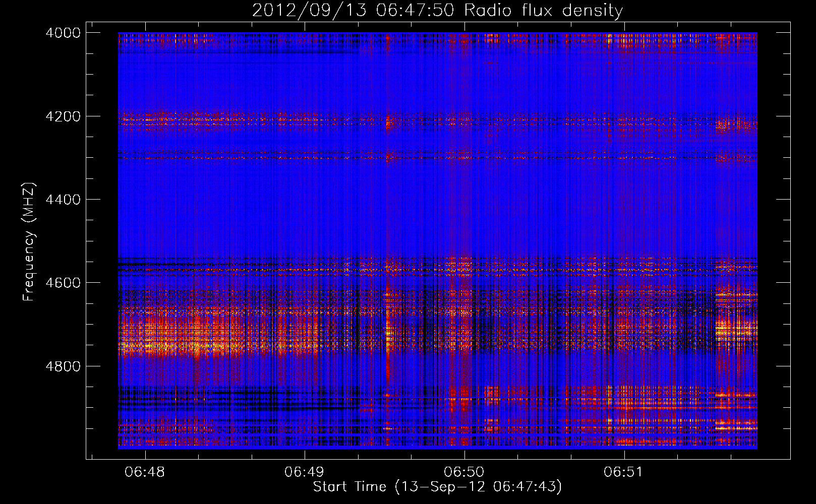The image size is (816, 504).
Task: Click the "Frequency (MHZ)" axis label
Action: pos(29,242)
